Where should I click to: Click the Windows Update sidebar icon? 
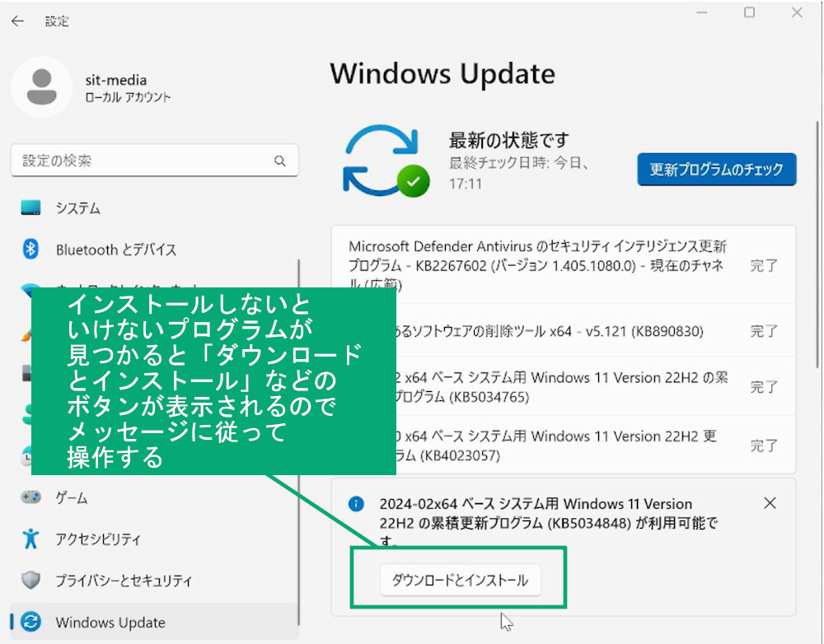click(30, 622)
